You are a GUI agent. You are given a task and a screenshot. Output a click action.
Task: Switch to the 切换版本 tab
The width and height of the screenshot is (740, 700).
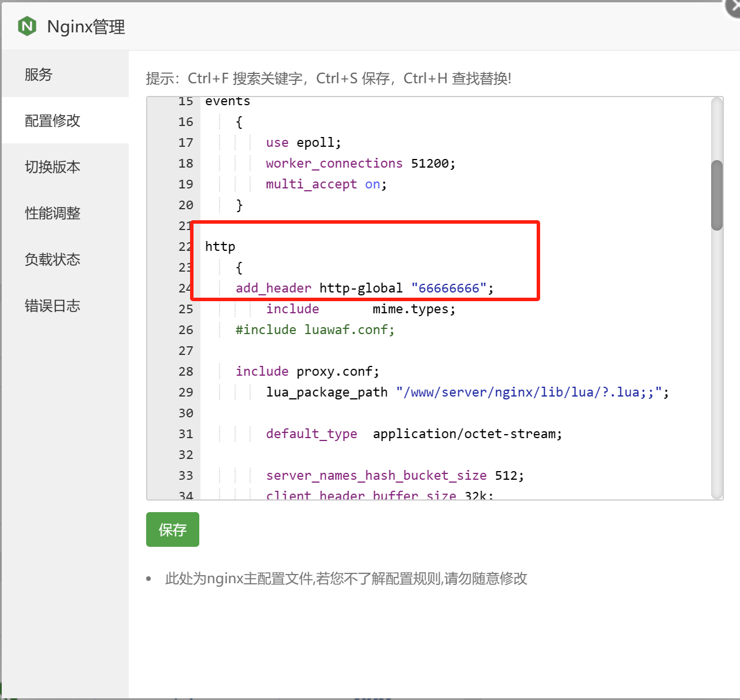65,166
